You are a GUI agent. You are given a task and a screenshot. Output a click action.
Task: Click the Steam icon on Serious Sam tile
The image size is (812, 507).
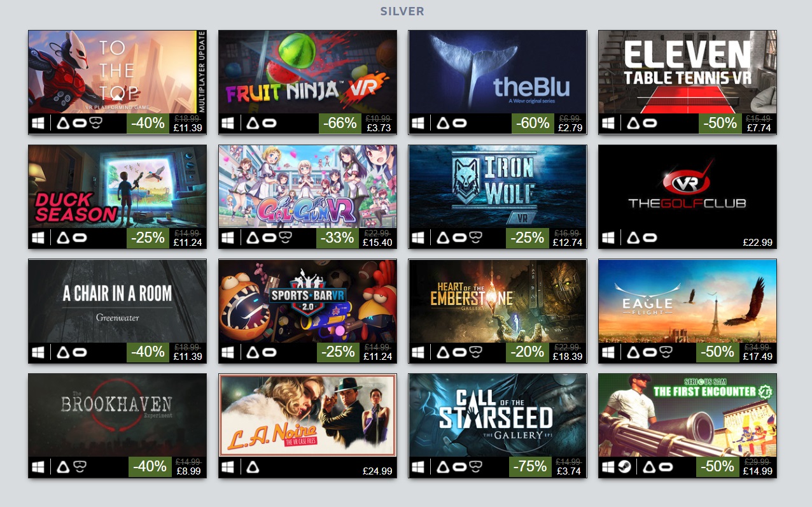624,467
